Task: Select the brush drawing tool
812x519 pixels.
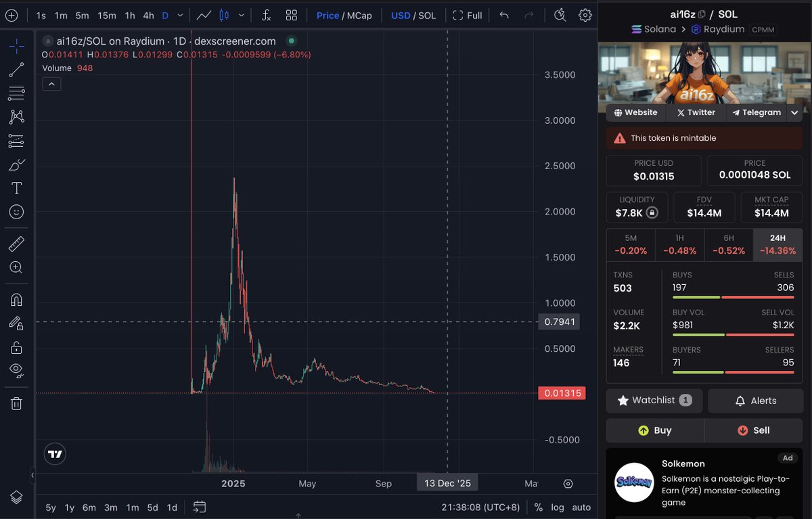Action: pos(17,164)
